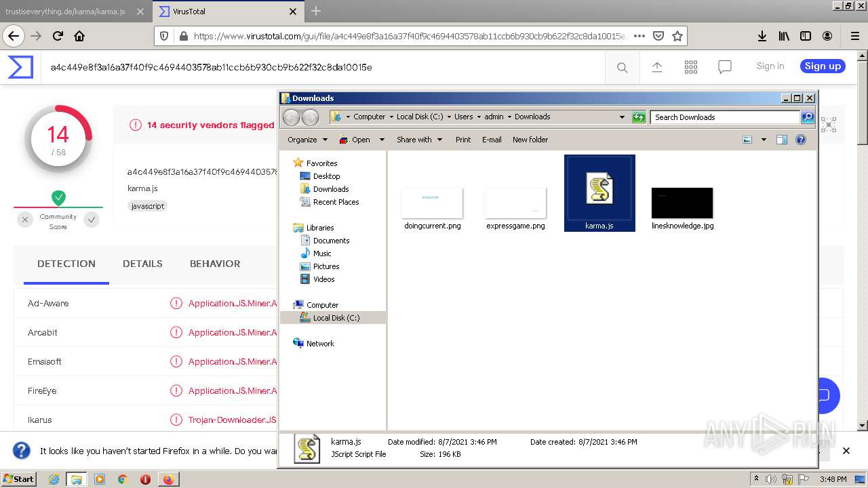Close the VirusTotal browser tab
This screenshot has height=488, width=868.
coord(293,12)
